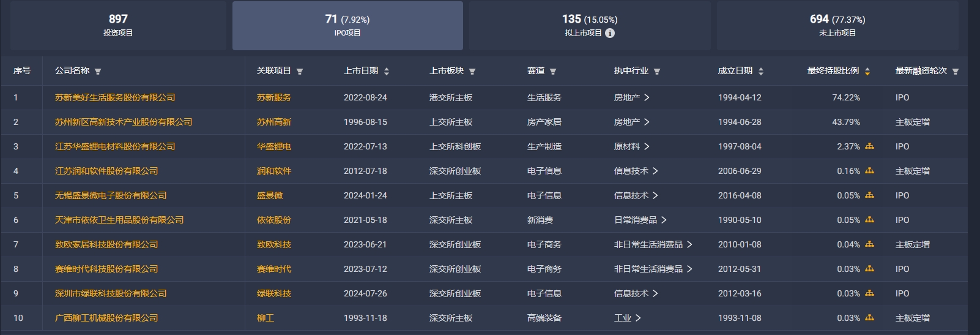This screenshot has height=335, width=980.
Task: Open 江苏华盛锂电材料股份有限公司 link
Action: coord(115,146)
